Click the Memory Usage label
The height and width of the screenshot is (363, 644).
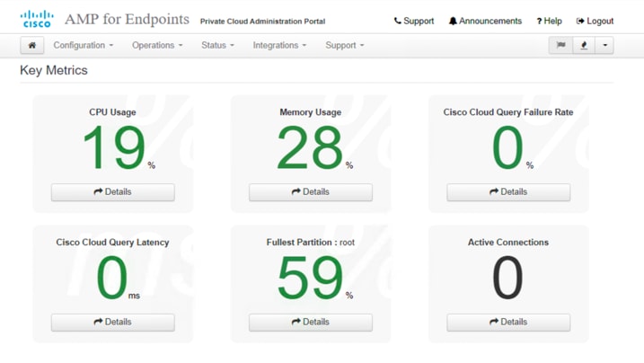[x=311, y=112]
